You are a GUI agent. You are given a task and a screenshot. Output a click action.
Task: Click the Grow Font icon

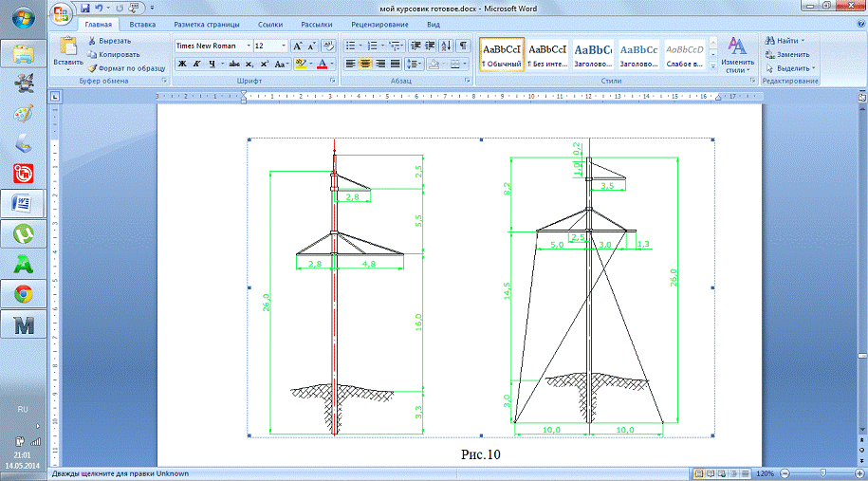click(298, 46)
